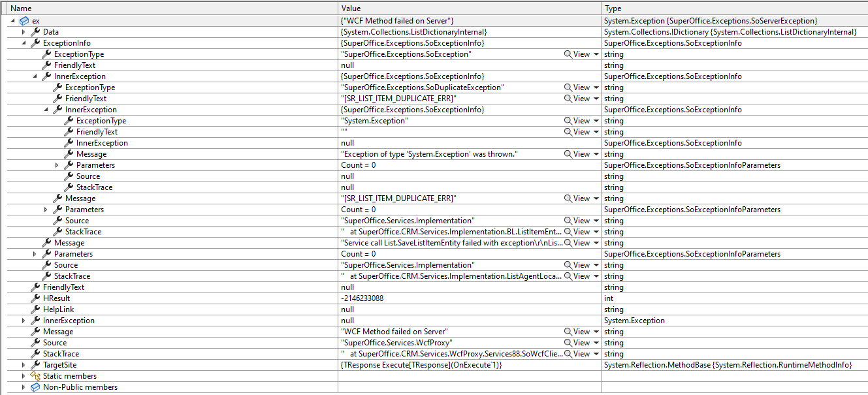868x395 pixels.
Task: Click the Type column header
Action: tap(734, 8)
